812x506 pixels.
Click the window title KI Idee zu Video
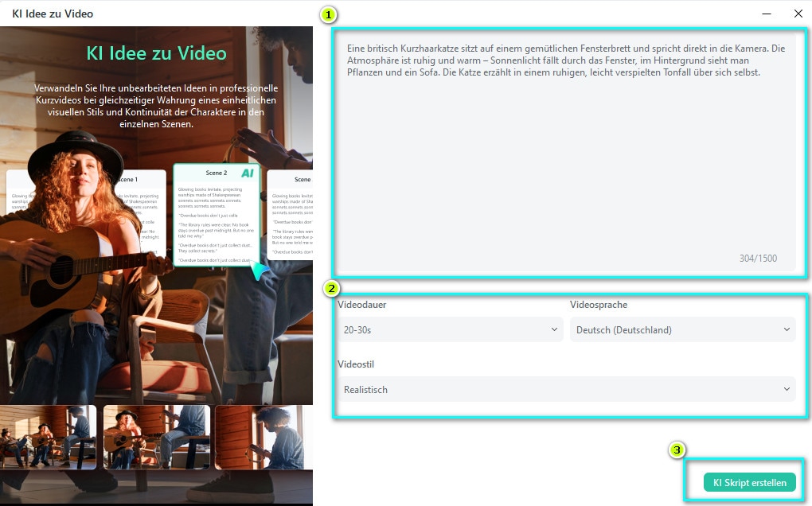coord(53,14)
